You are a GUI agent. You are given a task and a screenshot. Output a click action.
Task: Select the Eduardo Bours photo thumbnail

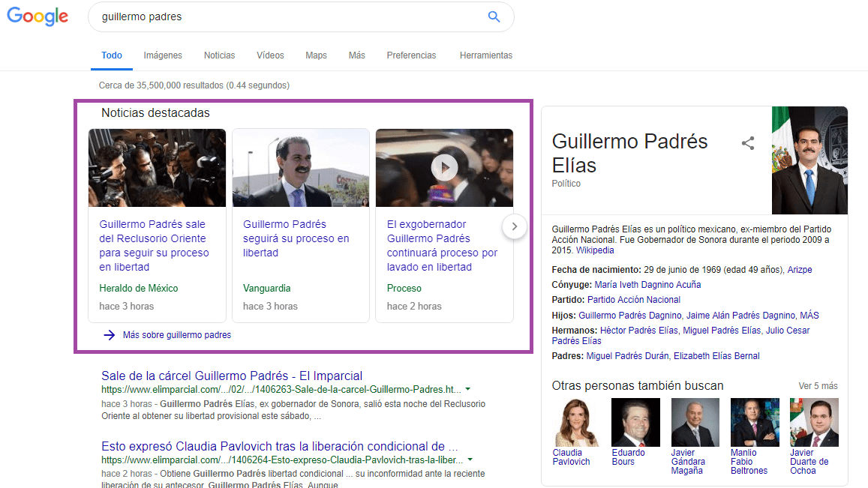pos(635,422)
